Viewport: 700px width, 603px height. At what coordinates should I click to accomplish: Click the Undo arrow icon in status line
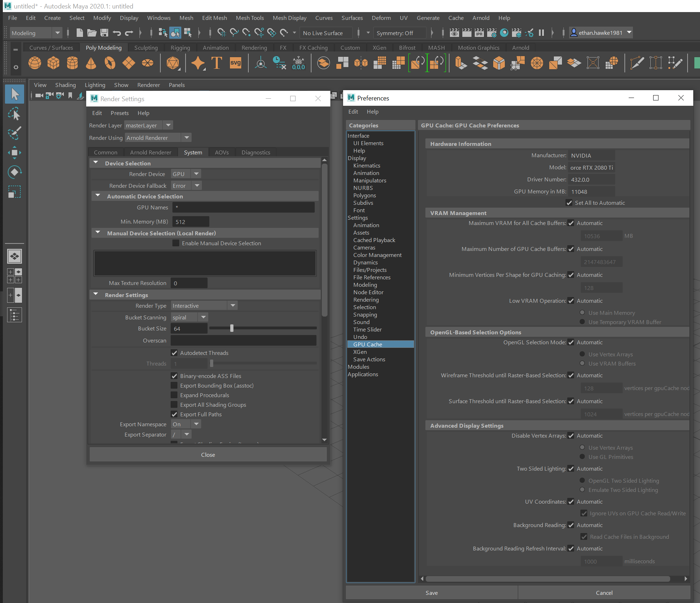coord(117,33)
